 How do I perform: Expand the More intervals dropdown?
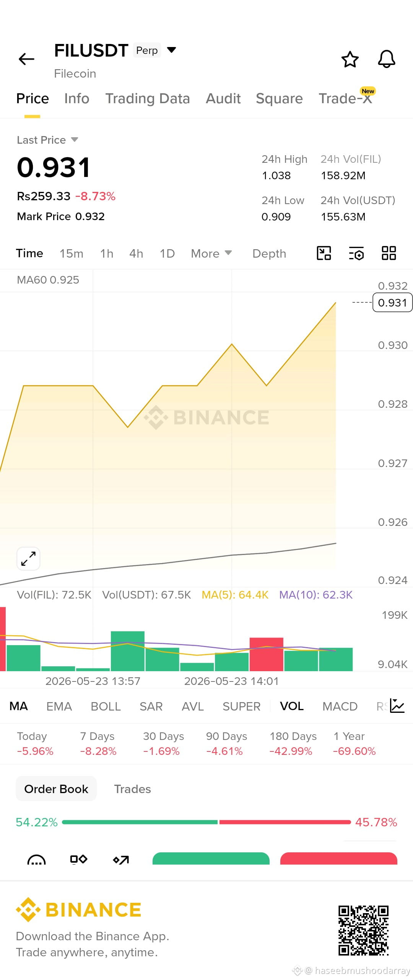point(211,253)
